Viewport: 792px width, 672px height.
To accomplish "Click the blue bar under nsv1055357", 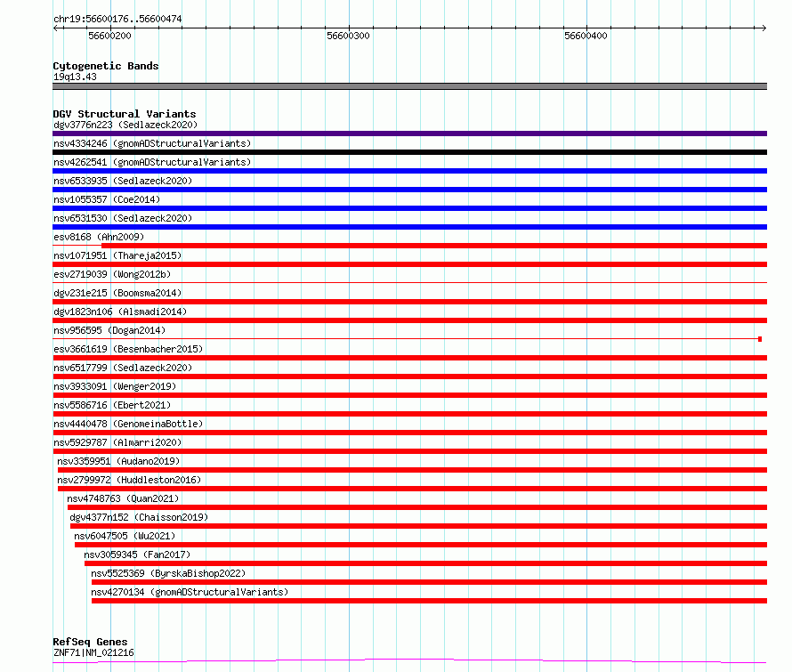I will [409, 208].
